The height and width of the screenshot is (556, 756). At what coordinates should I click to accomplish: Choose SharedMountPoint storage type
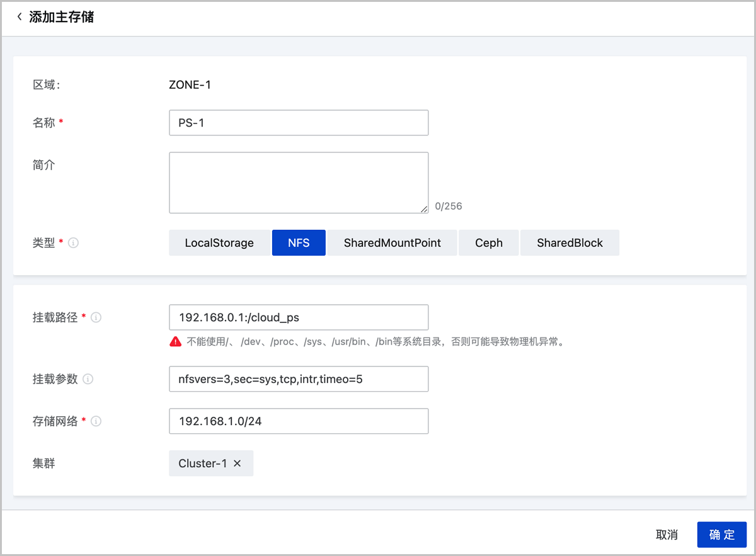tap(392, 243)
